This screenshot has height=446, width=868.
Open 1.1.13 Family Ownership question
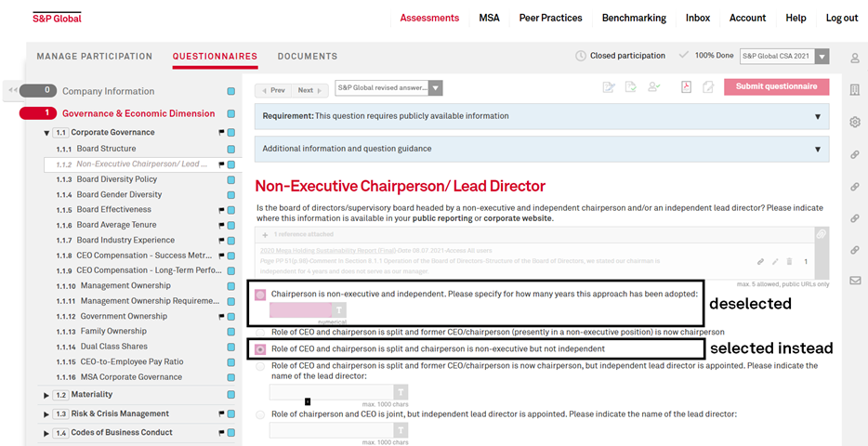click(113, 332)
